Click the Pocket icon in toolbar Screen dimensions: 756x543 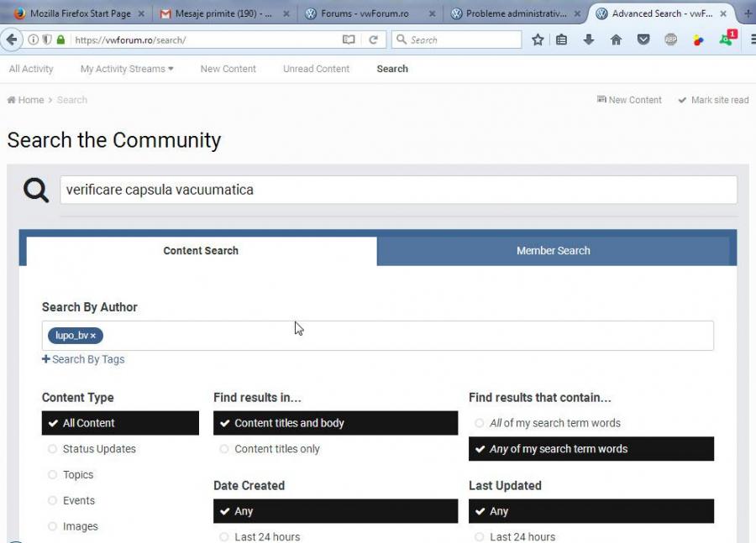(x=643, y=39)
